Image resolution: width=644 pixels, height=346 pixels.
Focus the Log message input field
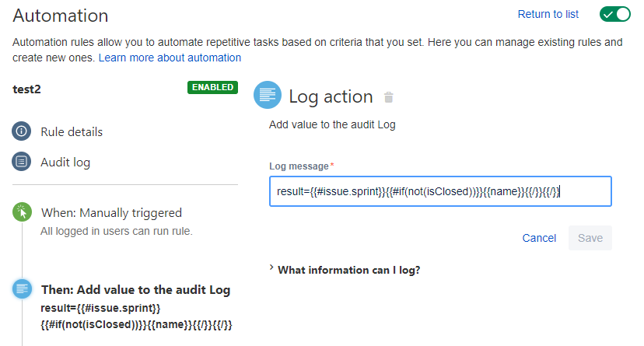[x=440, y=191]
